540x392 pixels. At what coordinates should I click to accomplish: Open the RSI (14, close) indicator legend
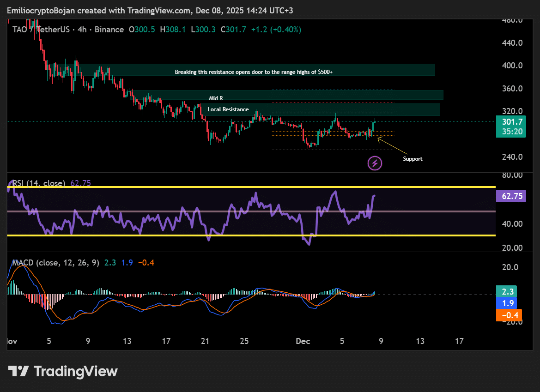pyautogui.click(x=39, y=183)
